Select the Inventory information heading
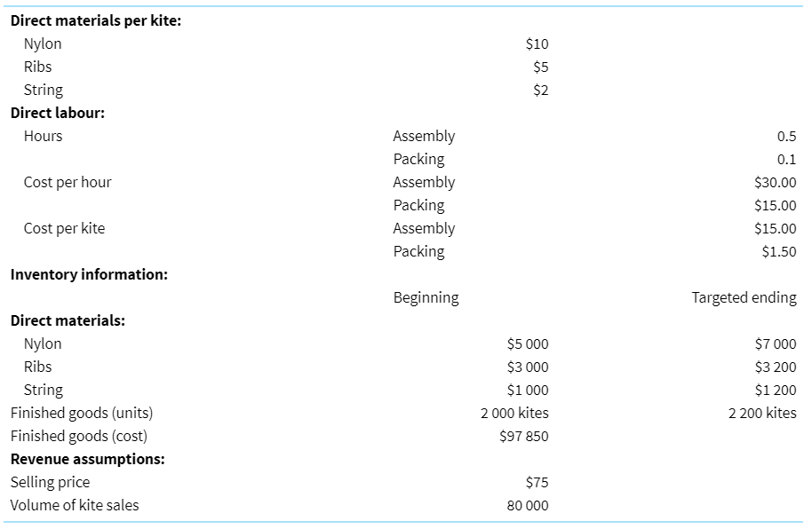Screen dimensions: 812x529 tap(89, 274)
